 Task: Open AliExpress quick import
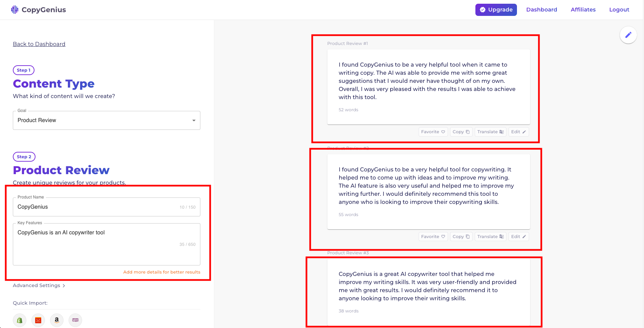coord(38,320)
